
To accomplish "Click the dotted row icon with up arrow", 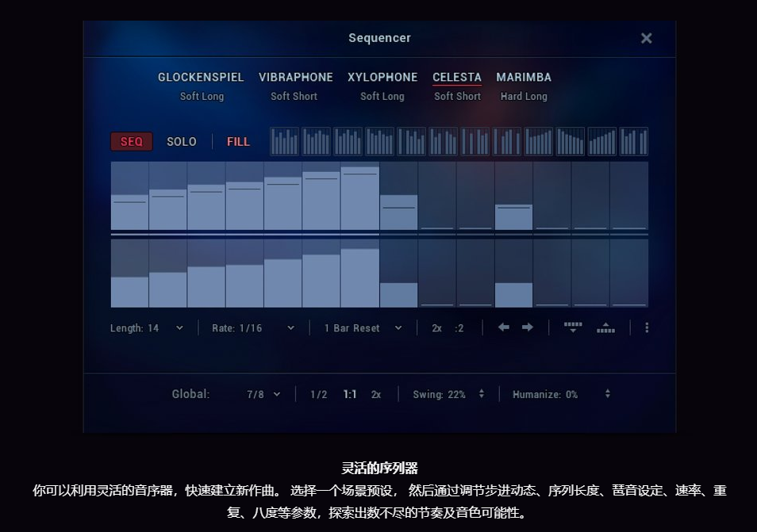I will 605,327.
